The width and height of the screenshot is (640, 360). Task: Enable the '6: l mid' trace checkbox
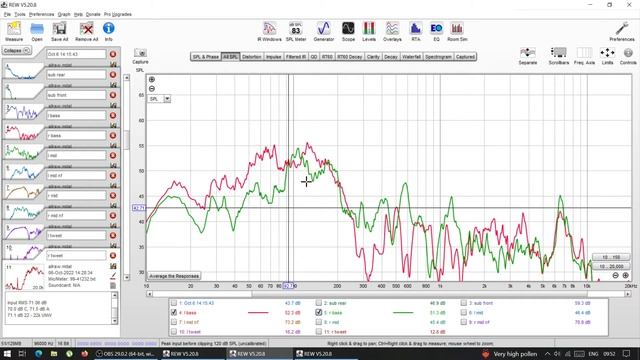pos(464,312)
